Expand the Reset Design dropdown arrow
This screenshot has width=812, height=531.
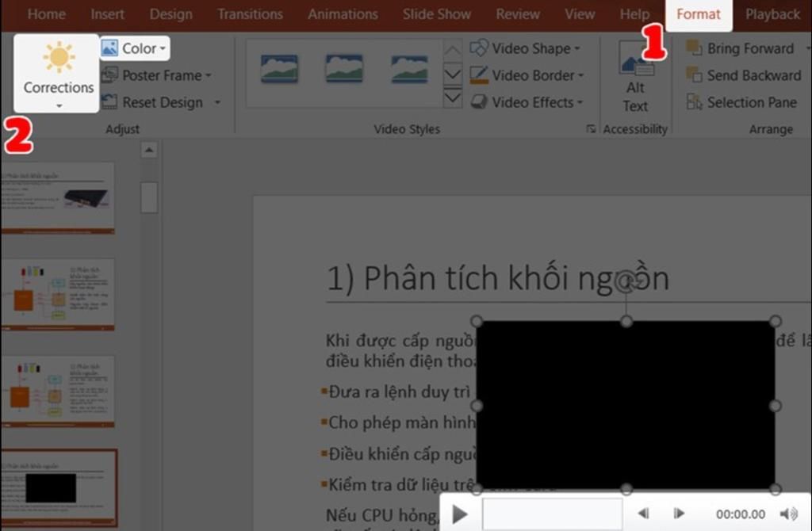coord(217,102)
